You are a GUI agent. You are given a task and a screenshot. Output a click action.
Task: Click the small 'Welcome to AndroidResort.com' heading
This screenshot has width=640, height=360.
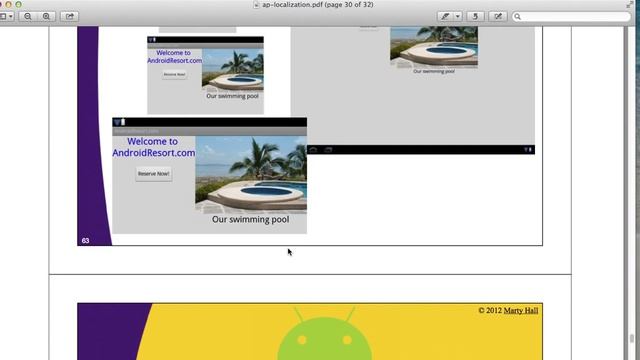point(174,57)
